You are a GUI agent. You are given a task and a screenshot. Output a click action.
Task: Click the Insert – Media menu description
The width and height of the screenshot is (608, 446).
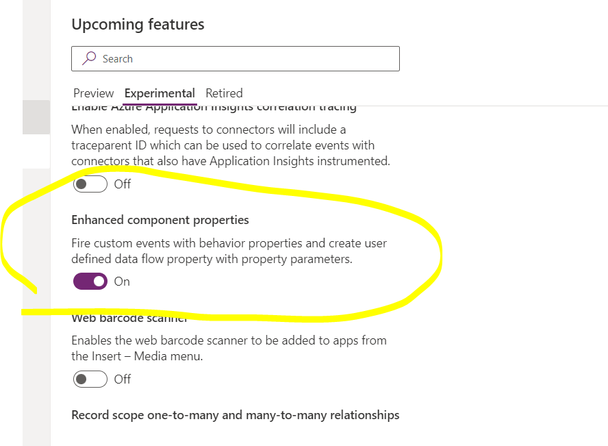pos(229,348)
